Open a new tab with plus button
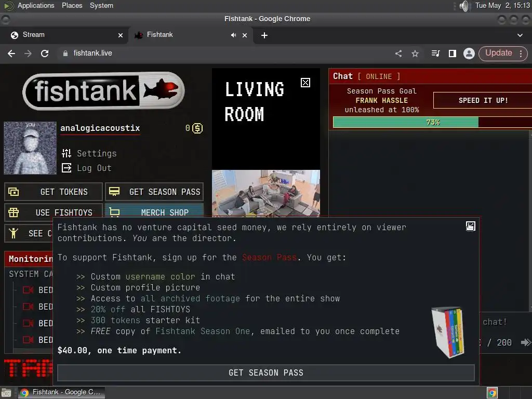This screenshot has height=399, width=532. tap(264, 35)
